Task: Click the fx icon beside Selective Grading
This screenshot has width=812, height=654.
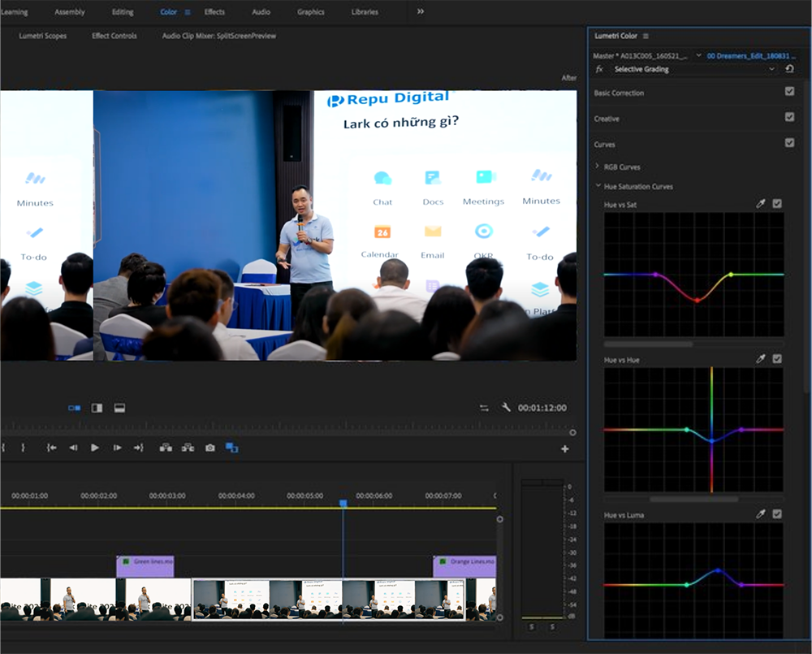Action: 599,69
